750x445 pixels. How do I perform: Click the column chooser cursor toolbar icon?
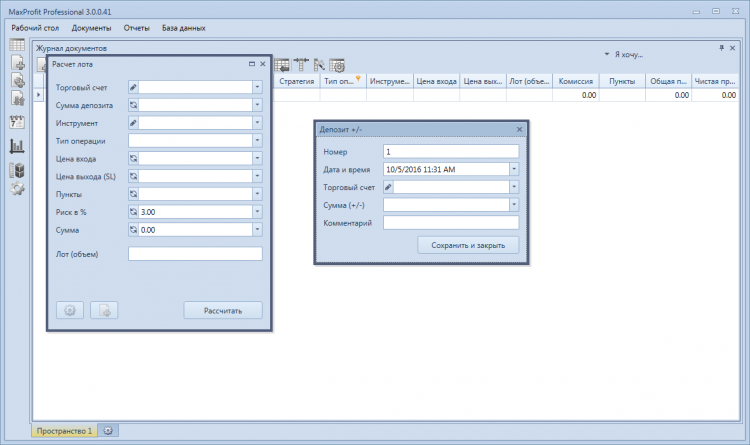[319, 65]
